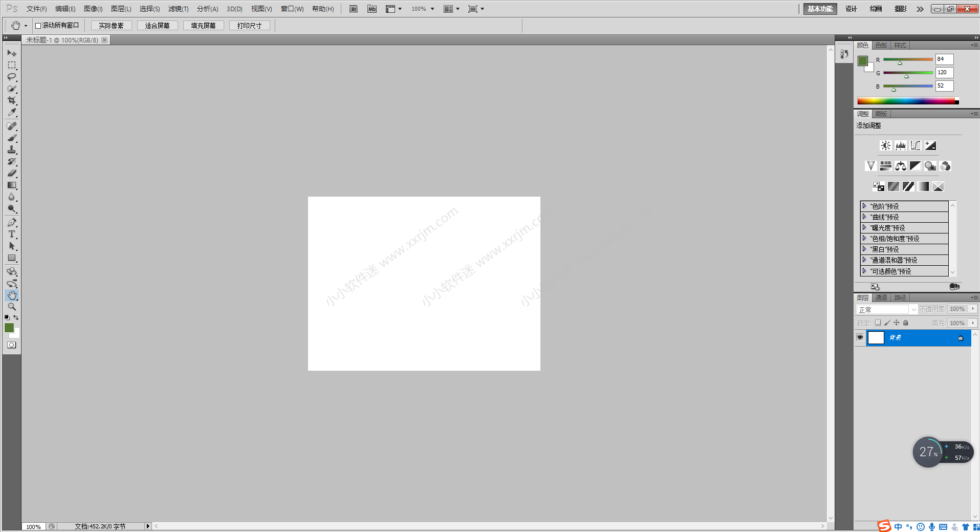980x532 pixels.
Task: Open the arrange documents dropdown
Action: [x=451, y=9]
